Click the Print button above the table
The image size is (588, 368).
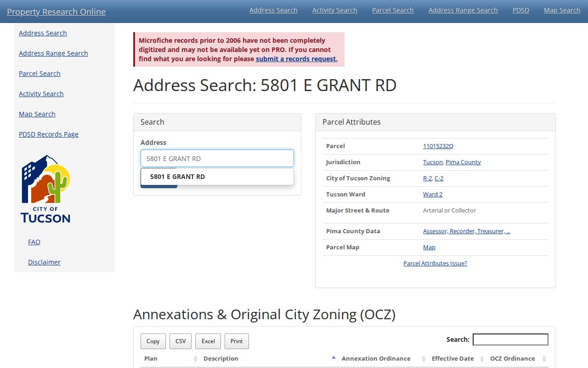pos(237,341)
